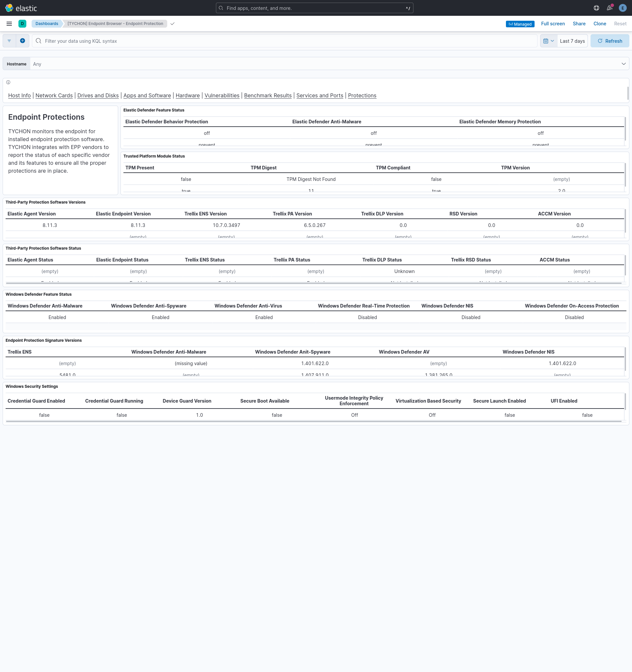
Task: Click the horizontal scrollbar under Third-Party Software Status
Action: pyautogui.click(x=314, y=283)
